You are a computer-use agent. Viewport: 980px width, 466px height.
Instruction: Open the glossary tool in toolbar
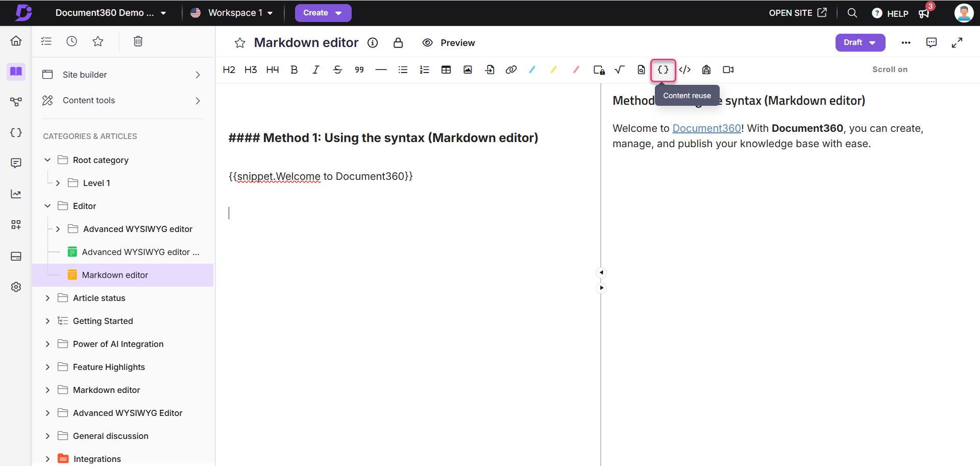coord(706,69)
